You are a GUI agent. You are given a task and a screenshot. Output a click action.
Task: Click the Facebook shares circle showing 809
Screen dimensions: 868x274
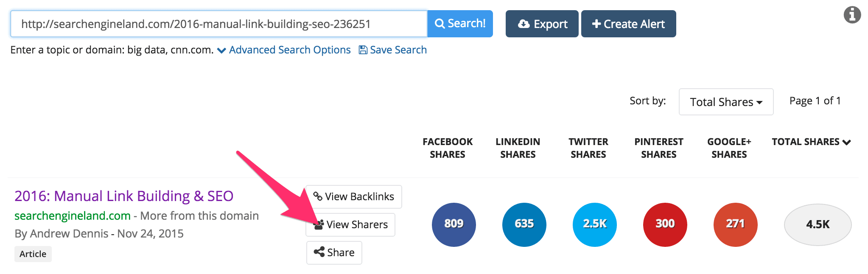(x=454, y=224)
